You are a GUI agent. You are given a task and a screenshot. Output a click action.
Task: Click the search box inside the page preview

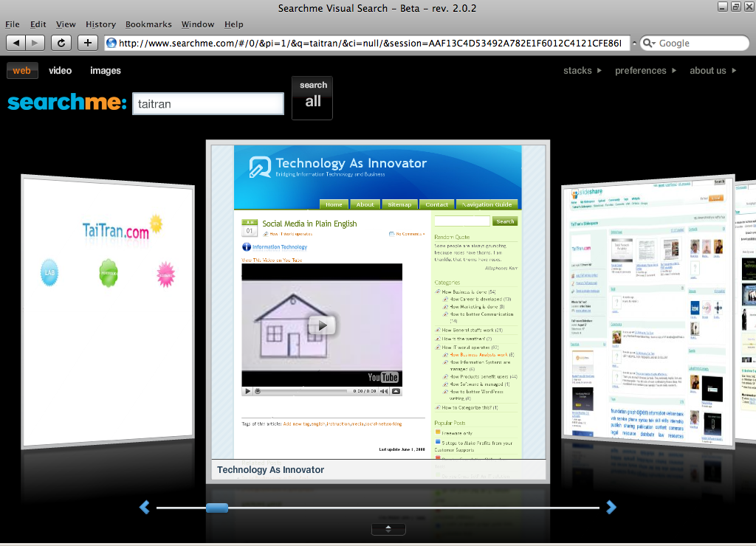point(462,221)
